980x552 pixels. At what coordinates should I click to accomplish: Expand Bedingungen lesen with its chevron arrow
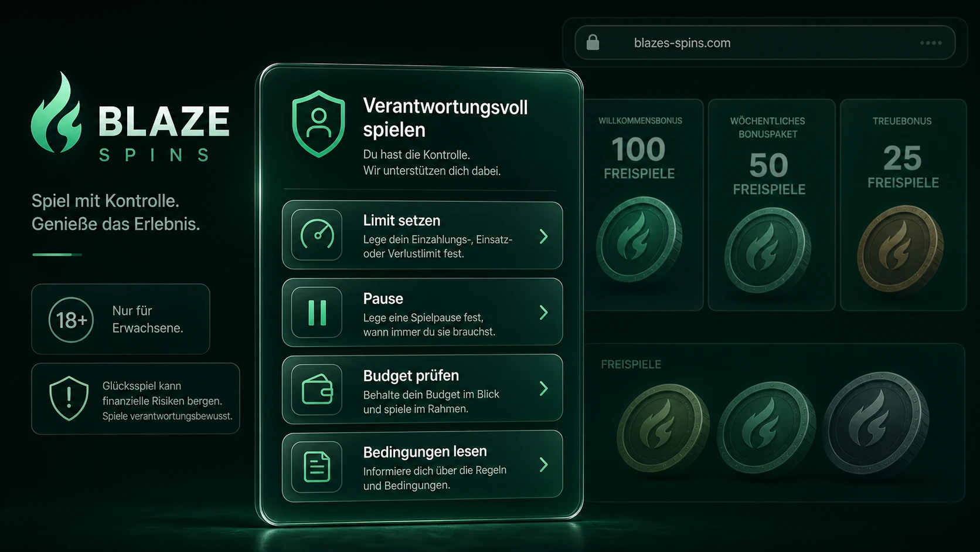coord(543,465)
